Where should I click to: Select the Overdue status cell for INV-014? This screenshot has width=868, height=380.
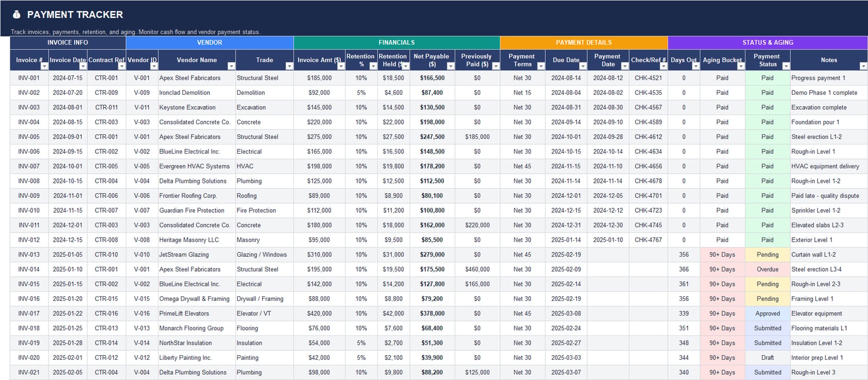(767, 270)
